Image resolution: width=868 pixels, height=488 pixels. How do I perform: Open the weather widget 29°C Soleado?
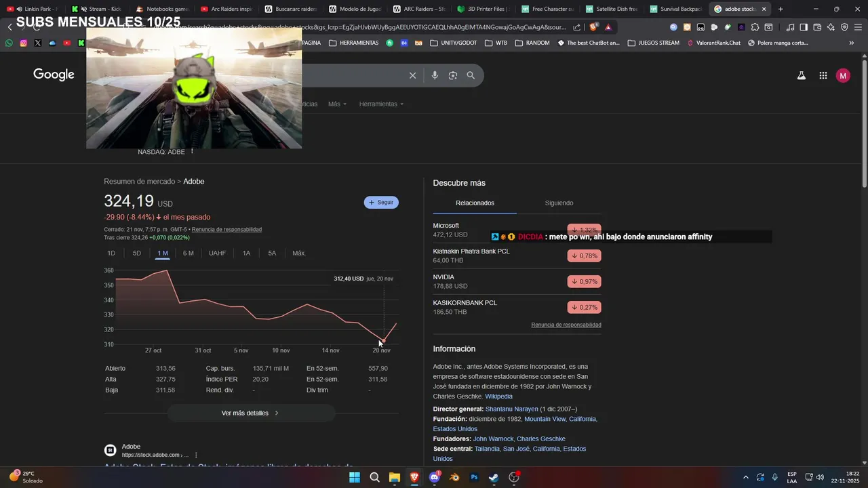[26, 477]
